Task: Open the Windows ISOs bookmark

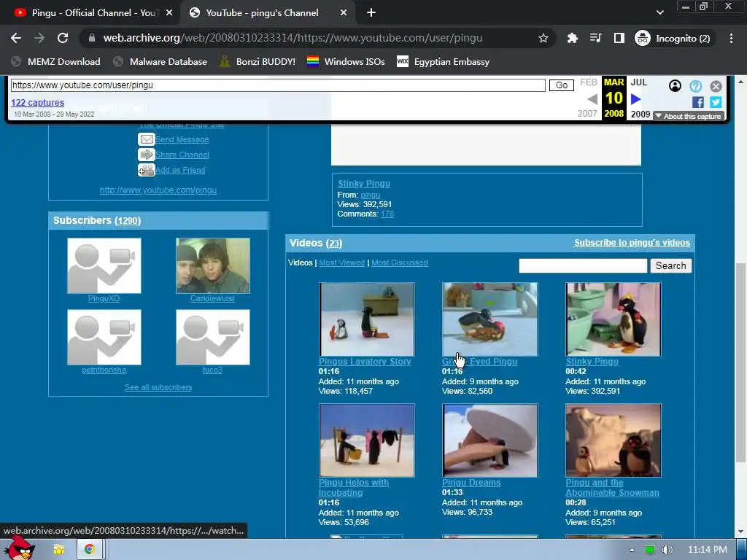Action: click(x=346, y=61)
